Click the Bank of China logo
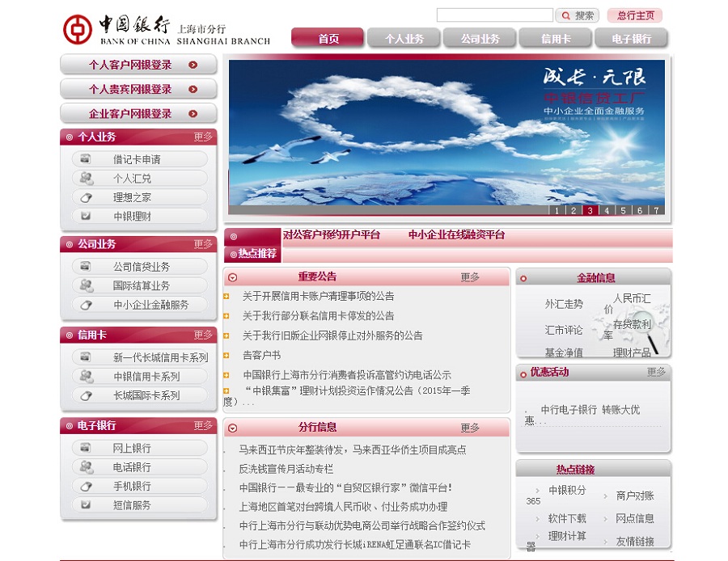Viewport: 728px width, 561px height. (77, 29)
